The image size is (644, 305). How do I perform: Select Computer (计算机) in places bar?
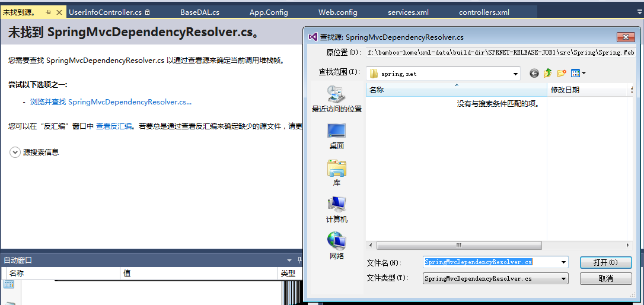[337, 209]
